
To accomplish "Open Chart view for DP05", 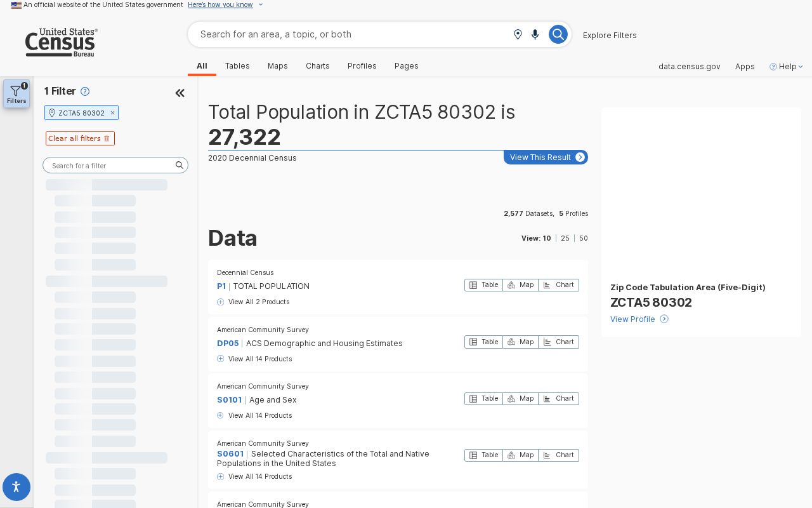I will coord(558,342).
